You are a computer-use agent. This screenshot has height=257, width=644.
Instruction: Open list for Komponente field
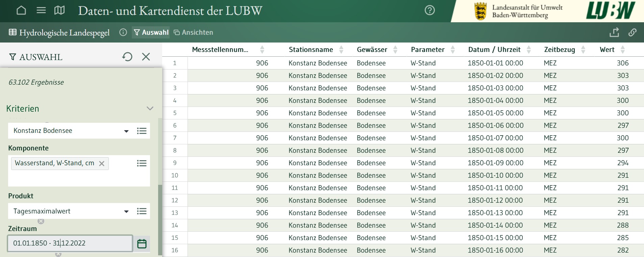pyautogui.click(x=142, y=163)
